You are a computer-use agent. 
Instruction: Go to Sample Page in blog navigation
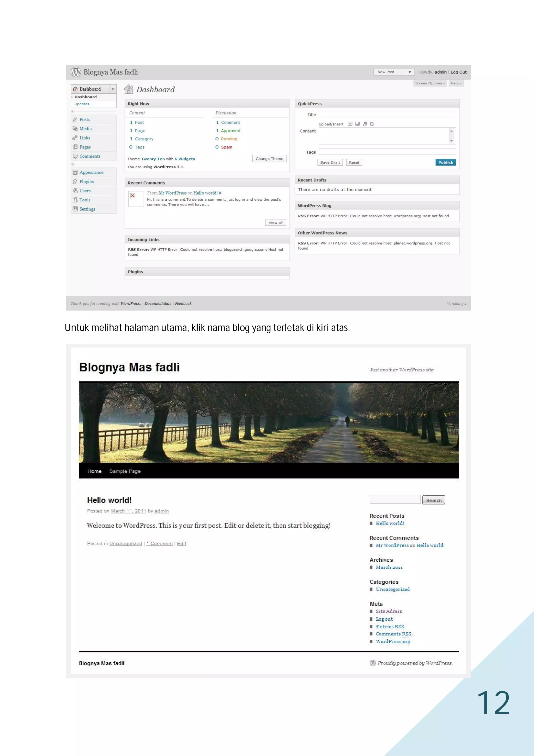coord(125,471)
